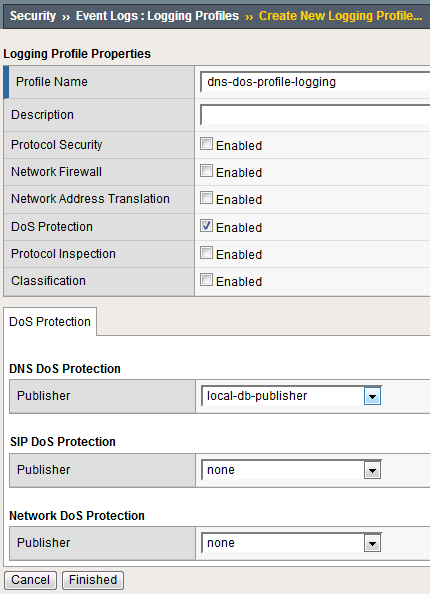This screenshot has width=430, height=594.
Task: Click the Cancel button
Action: [x=30, y=580]
